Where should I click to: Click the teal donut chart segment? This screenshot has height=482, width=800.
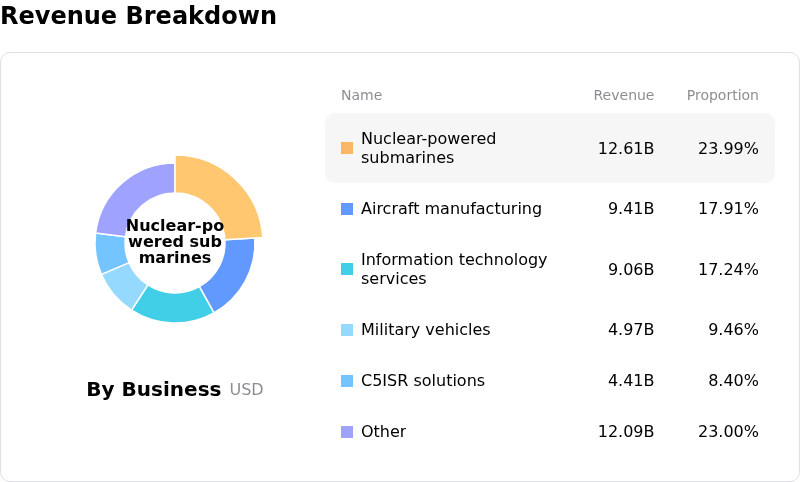172,304
